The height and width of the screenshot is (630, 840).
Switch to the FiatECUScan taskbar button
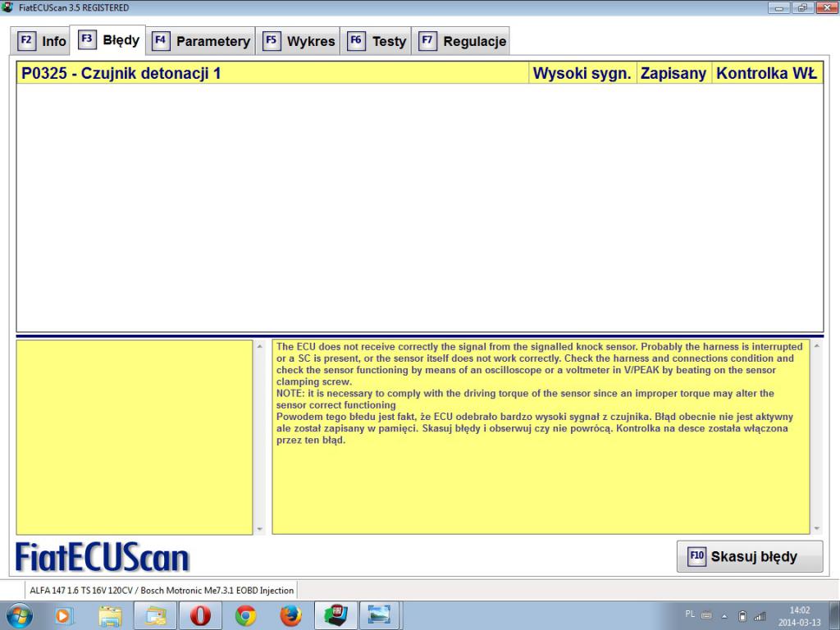336,615
